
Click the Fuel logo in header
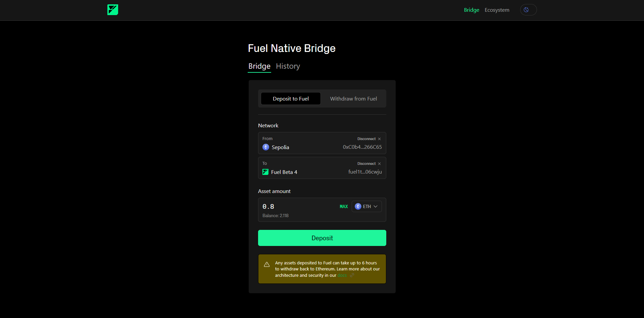[112, 10]
